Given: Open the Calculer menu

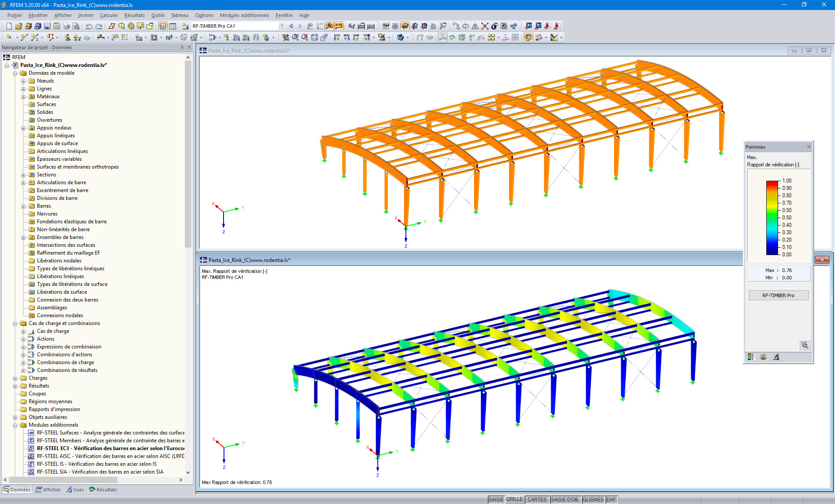Looking at the screenshot, I should (x=108, y=15).
